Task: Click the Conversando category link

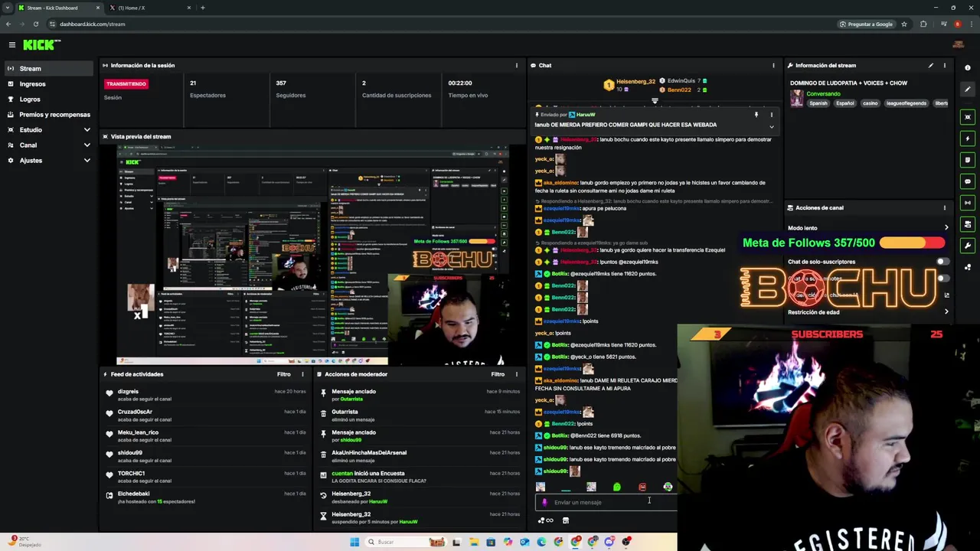Action: pos(823,94)
